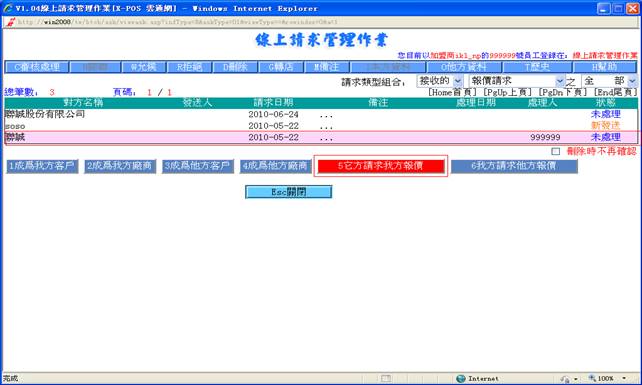Screen dimensions: 642x385
Task: Select the 聯誠股份有限公司 row
Action: pos(321,114)
